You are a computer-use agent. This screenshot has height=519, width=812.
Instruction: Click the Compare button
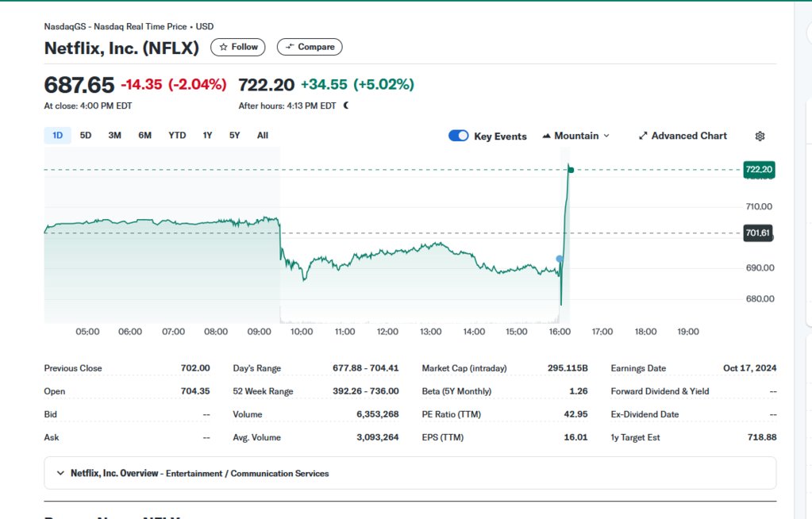[x=310, y=47]
